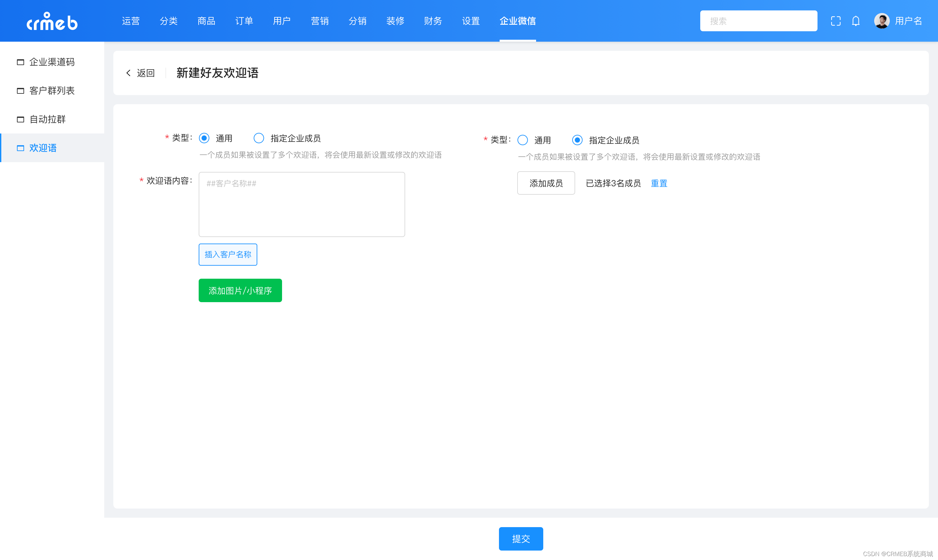Switch to 企业微信 top menu
The width and height of the screenshot is (938, 560).
[518, 21]
